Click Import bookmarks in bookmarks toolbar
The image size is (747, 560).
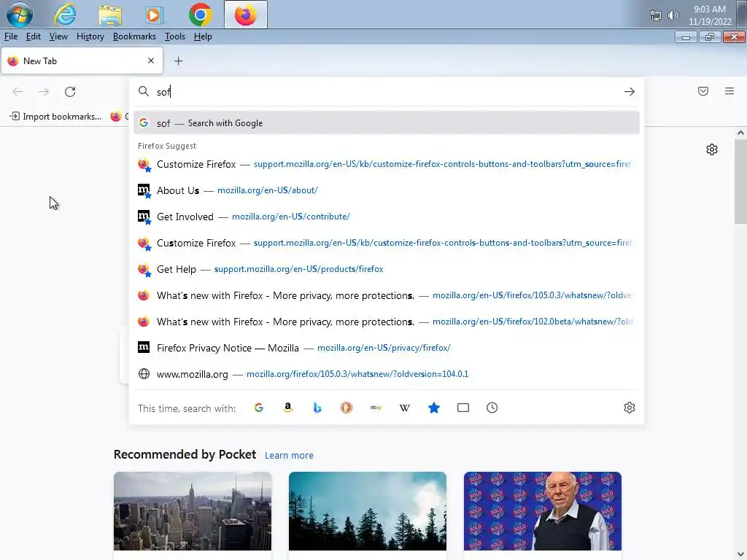tap(55, 116)
